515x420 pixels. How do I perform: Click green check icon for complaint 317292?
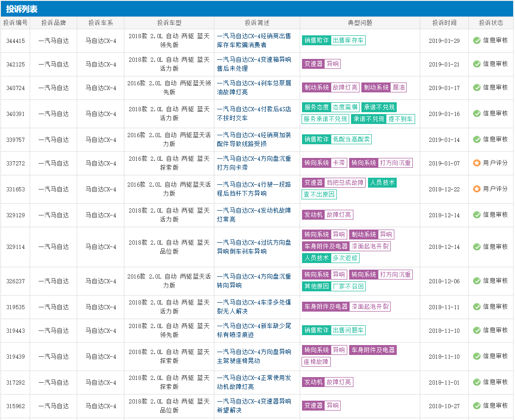coord(476,383)
